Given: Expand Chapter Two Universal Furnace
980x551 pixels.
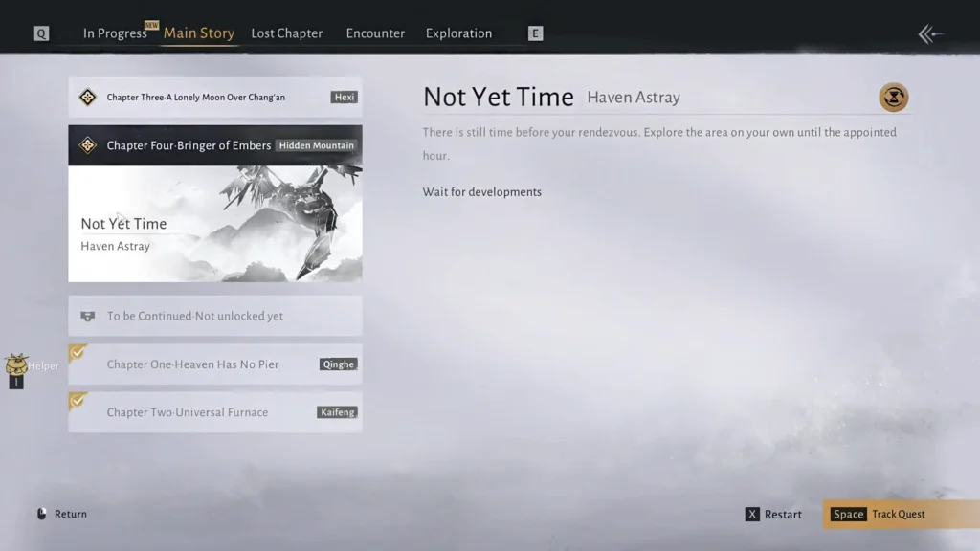Looking at the screenshot, I should pos(215,412).
